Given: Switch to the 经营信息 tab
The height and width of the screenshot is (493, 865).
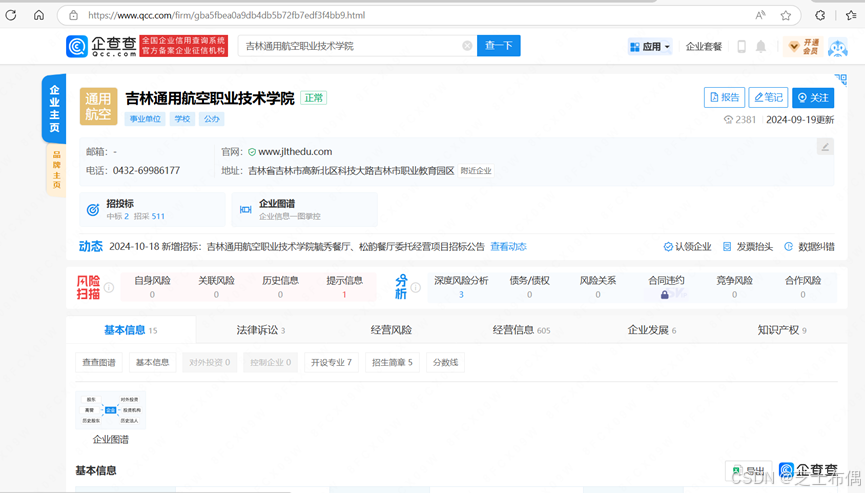Looking at the screenshot, I should pos(521,330).
